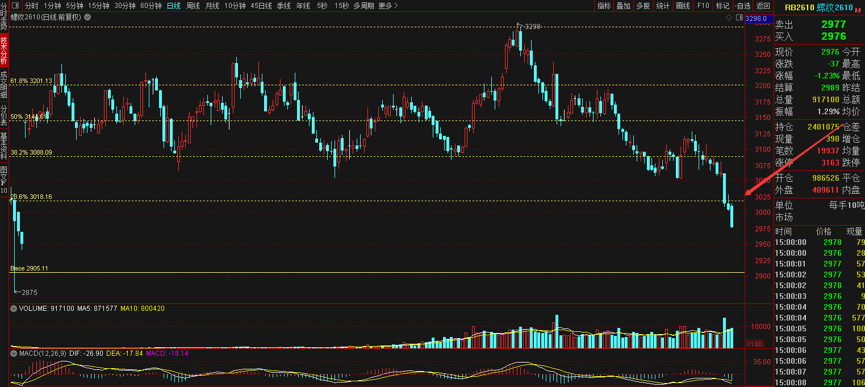Select the 15秒 period

coord(341,6)
